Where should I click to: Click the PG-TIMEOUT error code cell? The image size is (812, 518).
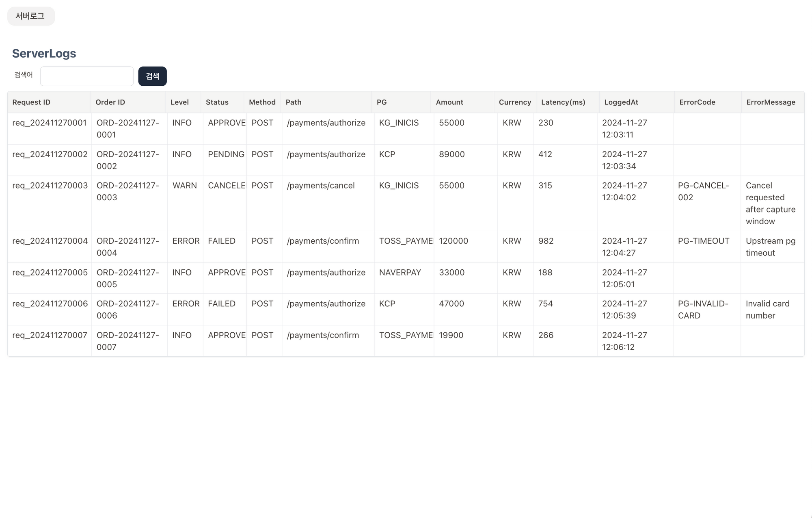click(x=703, y=241)
